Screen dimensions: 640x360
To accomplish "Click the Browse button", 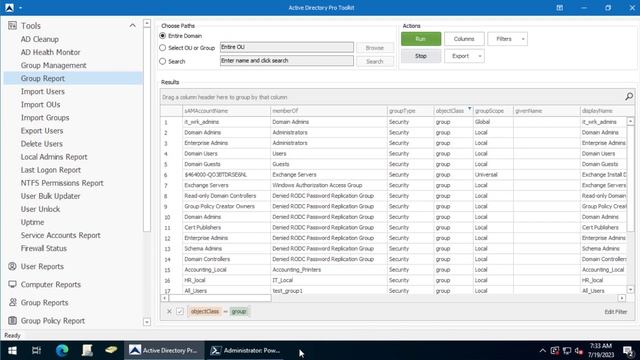I will [x=375, y=48].
